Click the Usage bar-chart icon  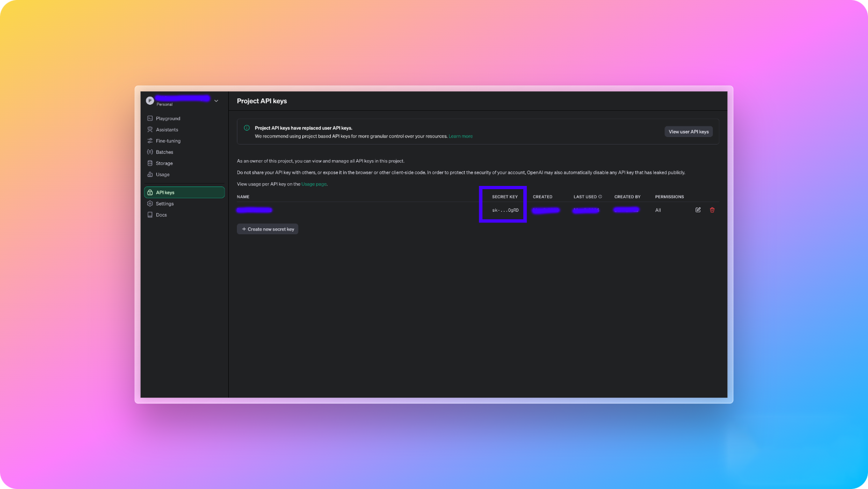coord(150,174)
